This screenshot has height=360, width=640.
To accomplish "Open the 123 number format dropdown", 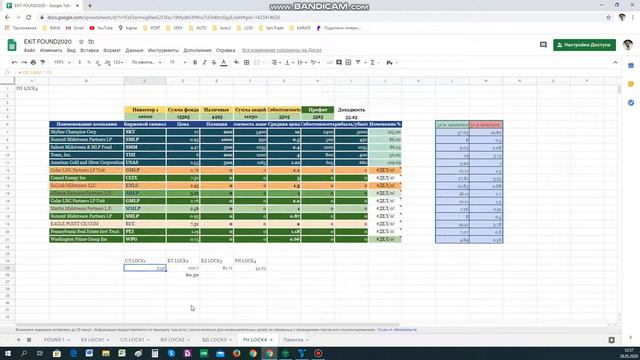I will tap(118, 62).
